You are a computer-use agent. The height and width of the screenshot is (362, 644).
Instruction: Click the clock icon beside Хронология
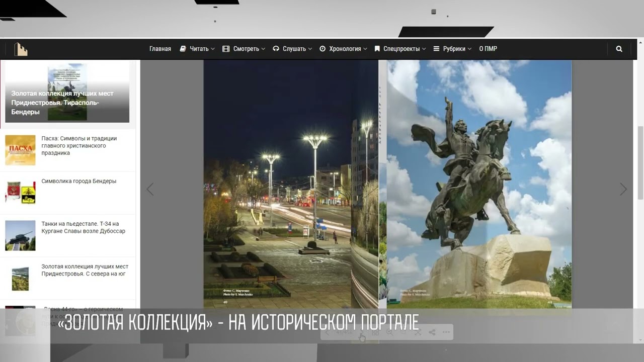(322, 48)
